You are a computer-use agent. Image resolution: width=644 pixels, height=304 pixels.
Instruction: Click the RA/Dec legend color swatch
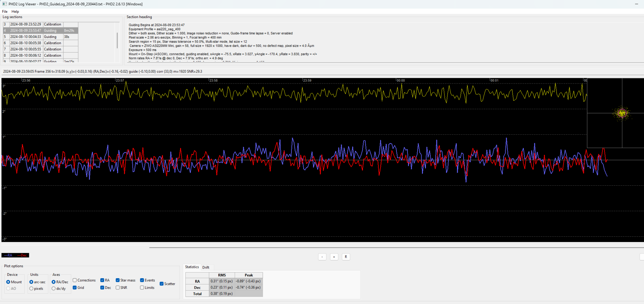point(15,255)
